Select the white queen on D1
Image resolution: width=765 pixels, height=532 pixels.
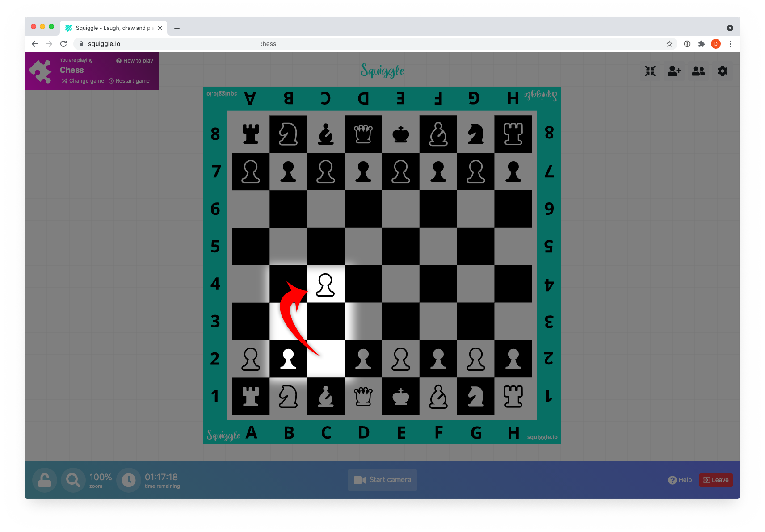click(363, 396)
